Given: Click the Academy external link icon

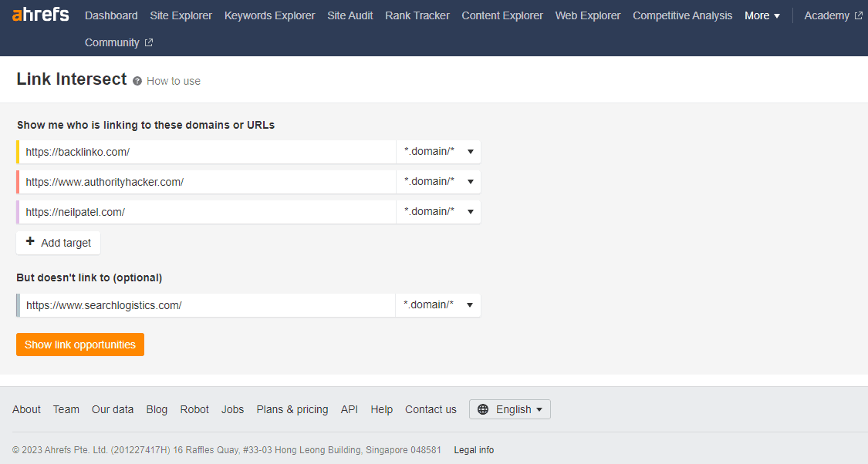Looking at the screenshot, I should click(859, 15).
